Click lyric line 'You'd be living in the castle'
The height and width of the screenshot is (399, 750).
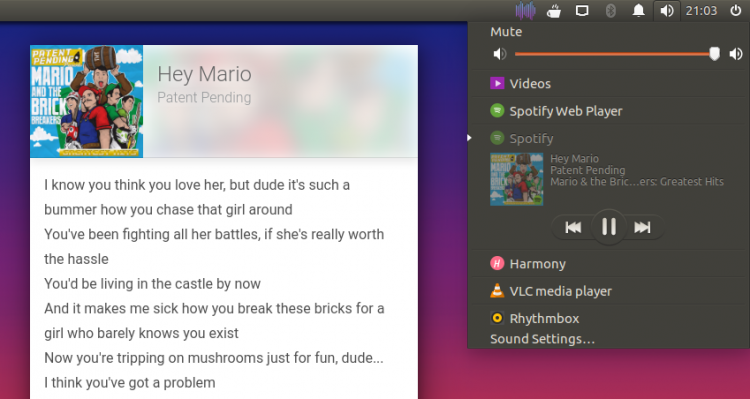click(153, 284)
